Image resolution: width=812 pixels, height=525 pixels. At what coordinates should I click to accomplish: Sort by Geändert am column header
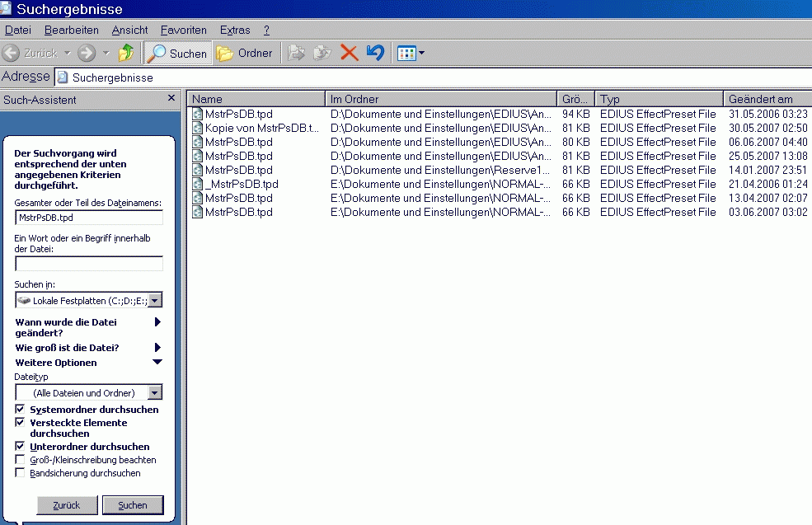tap(768, 99)
